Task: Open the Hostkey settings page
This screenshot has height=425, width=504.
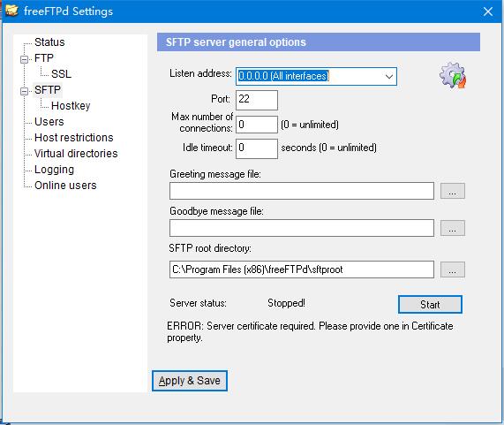Action: [71, 105]
